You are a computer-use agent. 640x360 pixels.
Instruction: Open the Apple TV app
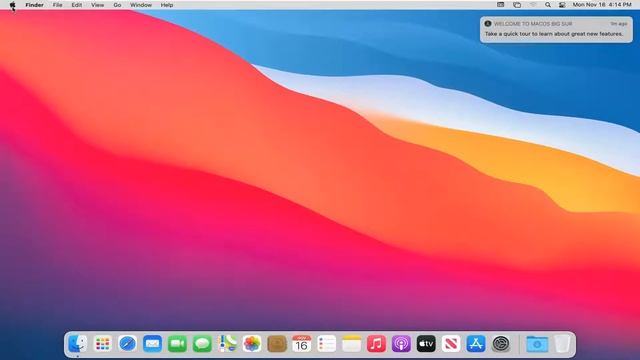point(426,344)
